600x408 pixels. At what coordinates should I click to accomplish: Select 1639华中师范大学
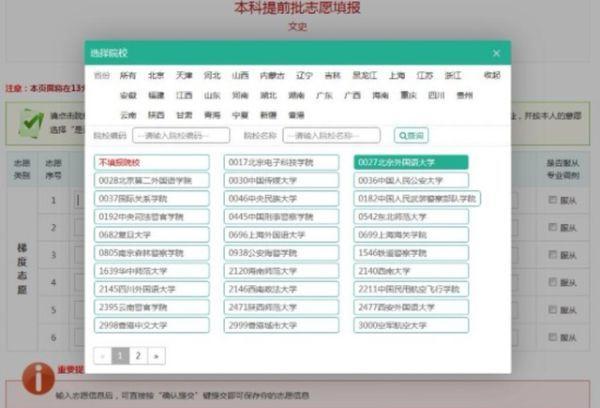tap(152, 271)
